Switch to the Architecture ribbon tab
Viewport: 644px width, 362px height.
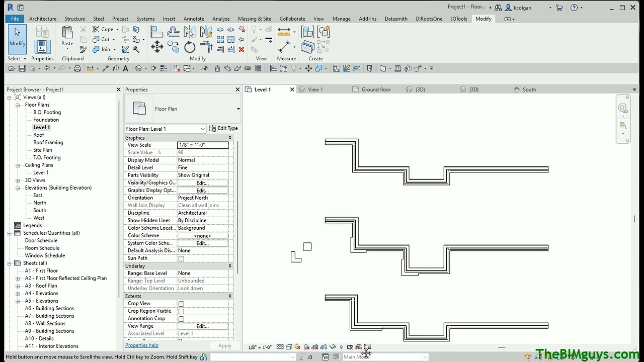43,19
